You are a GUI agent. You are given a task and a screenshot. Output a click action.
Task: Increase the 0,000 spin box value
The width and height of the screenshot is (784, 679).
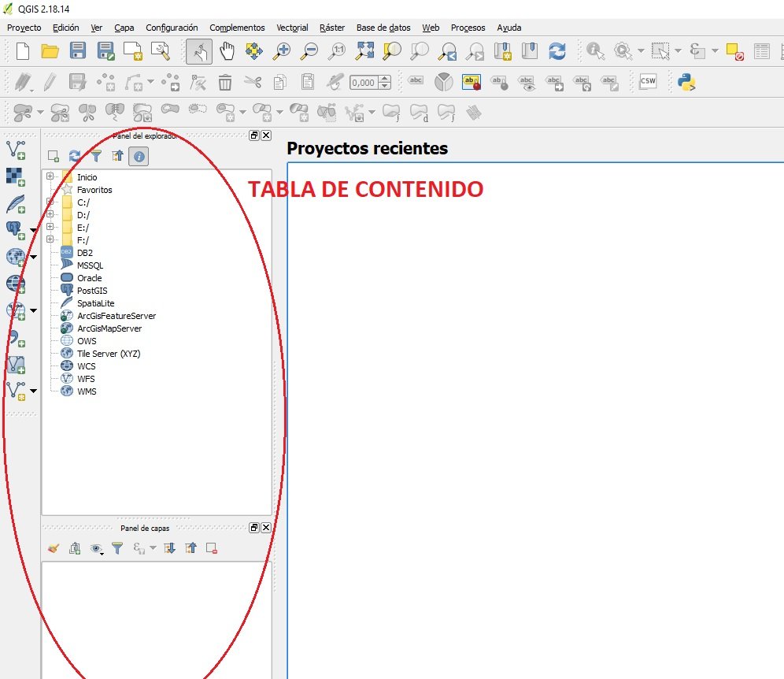[384, 79]
